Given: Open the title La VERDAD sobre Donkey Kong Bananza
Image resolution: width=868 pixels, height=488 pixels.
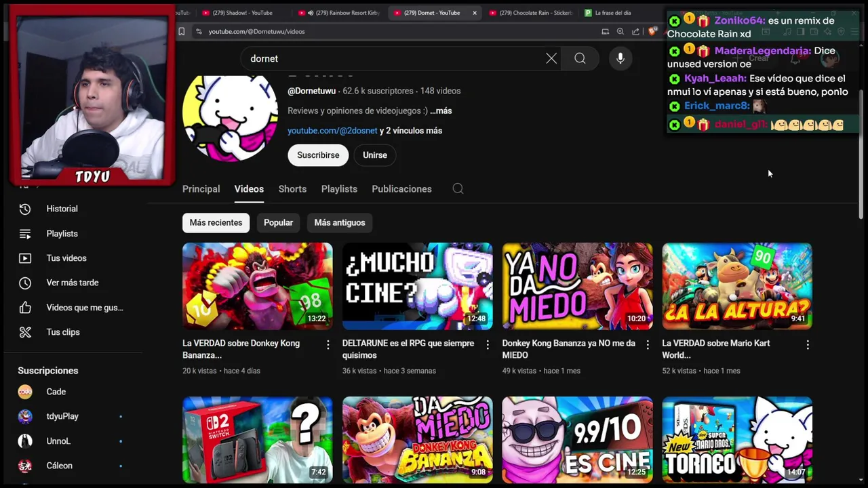Looking at the screenshot, I should click(241, 349).
